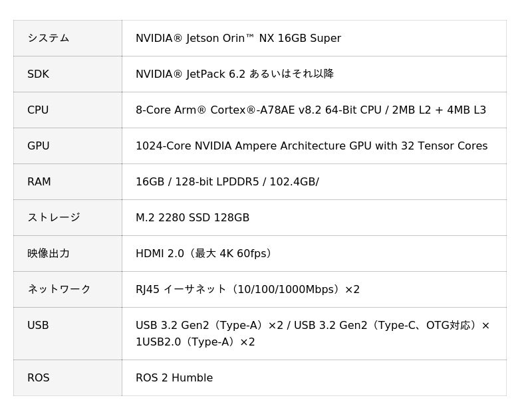532x416 pixels.
Task: Select the GPU label cell
Action: tap(38, 146)
